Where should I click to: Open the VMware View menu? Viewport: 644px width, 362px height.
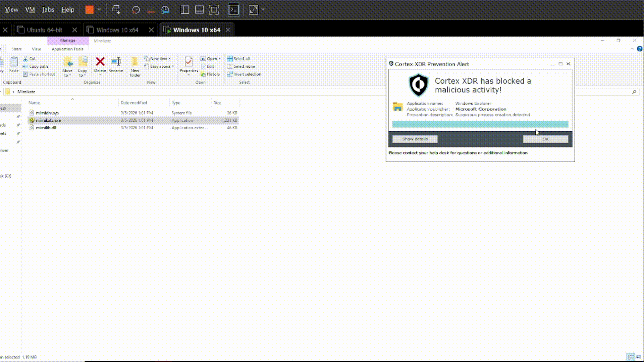coord(11,10)
